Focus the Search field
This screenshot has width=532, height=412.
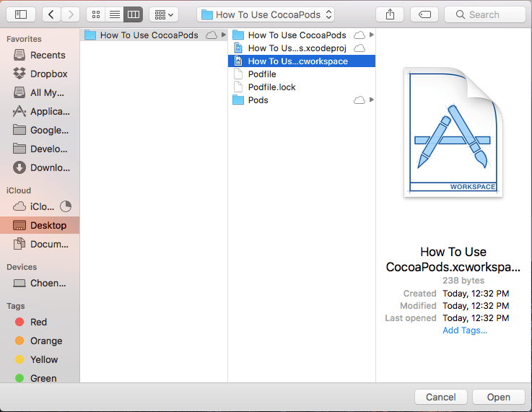(x=485, y=14)
